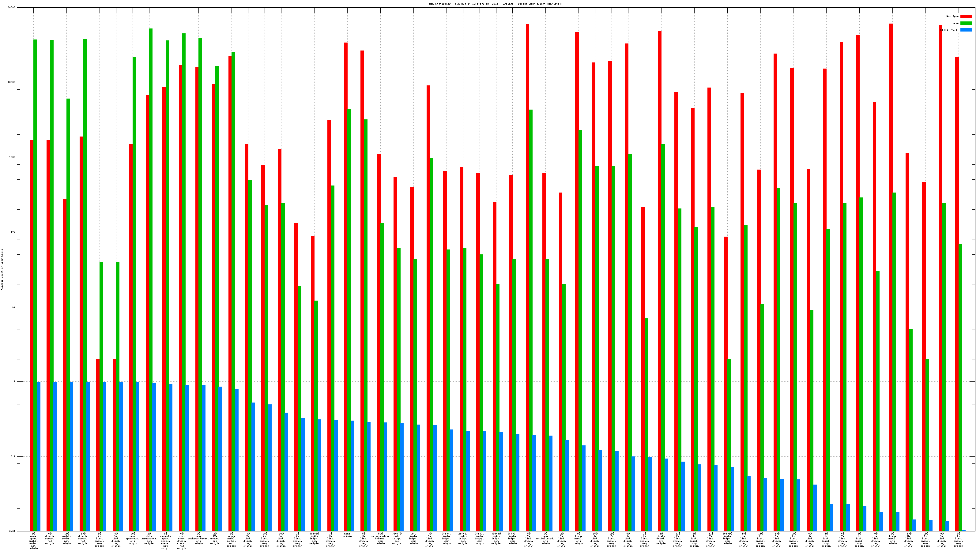980x551 pixels.
Task: Click the RBL Statistics chart title
Action: (x=495, y=4)
